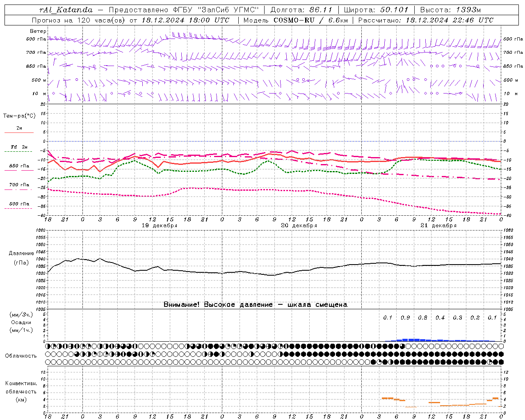525x420 pixels.
Task: Click the (мм/1ч.) precipitation unit label
Action: click(21, 330)
